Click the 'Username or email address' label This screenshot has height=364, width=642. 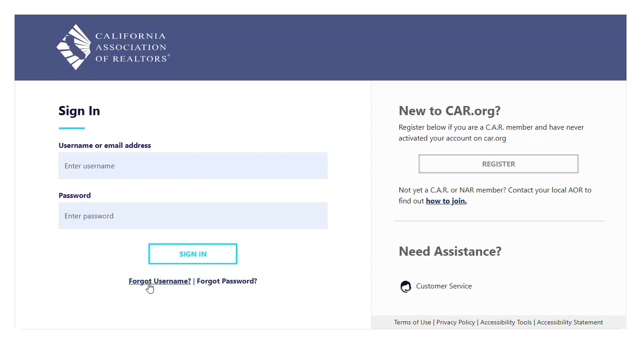(105, 146)
